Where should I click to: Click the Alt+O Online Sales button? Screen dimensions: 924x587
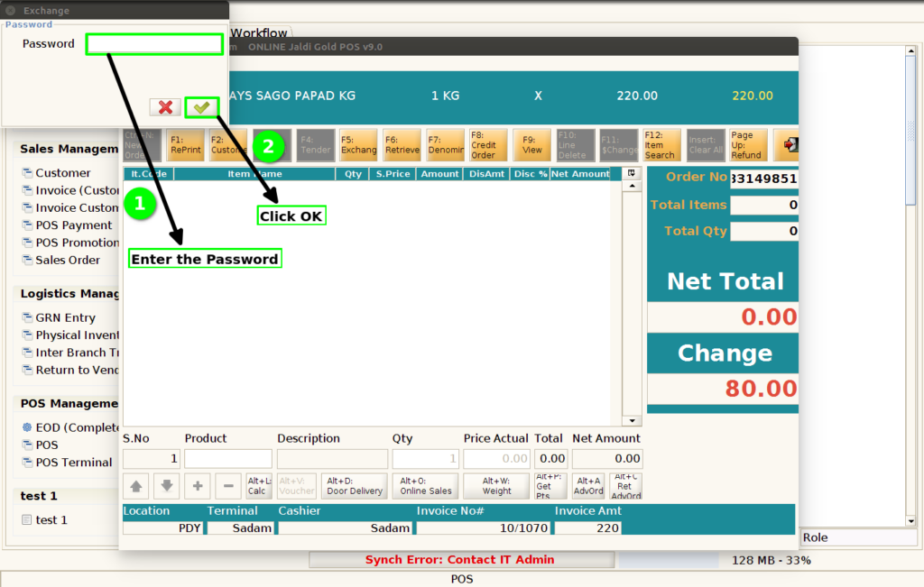(426, 486)
